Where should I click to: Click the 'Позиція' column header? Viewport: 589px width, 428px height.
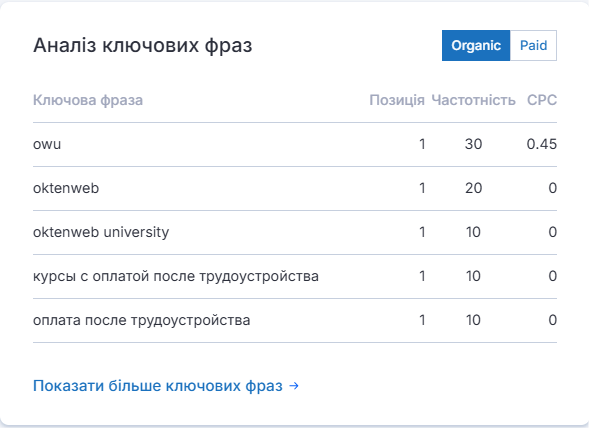click(x=397, y=100)
